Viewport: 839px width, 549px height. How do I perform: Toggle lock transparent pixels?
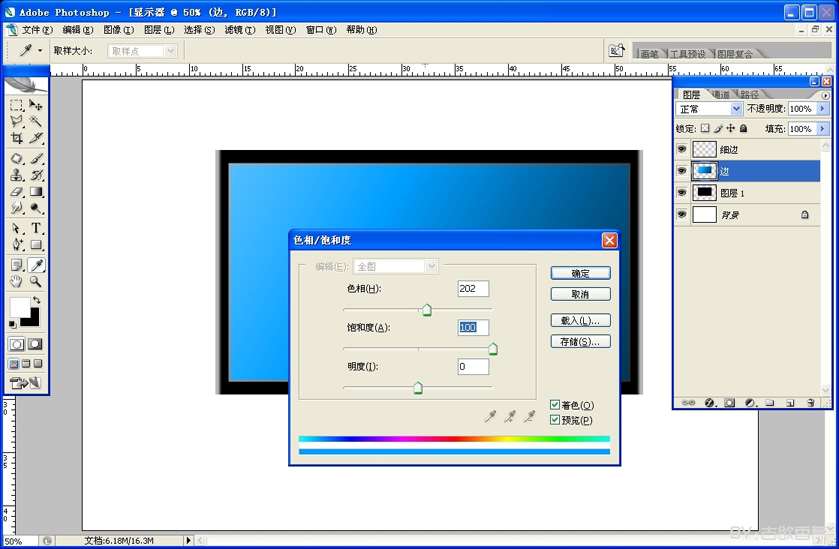(x=705, y=128)
